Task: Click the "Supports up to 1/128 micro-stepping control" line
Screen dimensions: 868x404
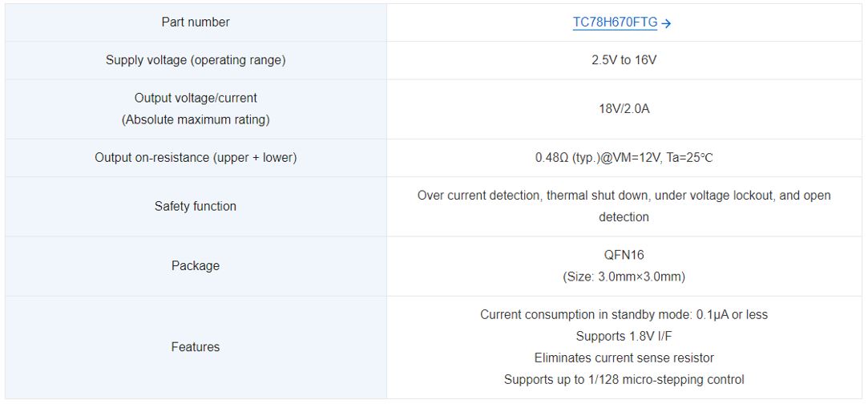Action: pos(624,379)
